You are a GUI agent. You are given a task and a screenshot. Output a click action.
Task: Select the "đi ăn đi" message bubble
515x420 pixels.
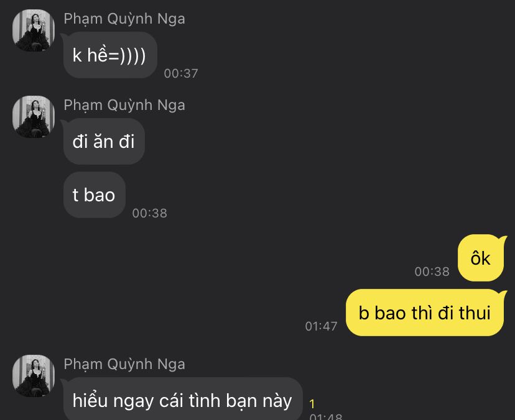[x=104, y=142]
